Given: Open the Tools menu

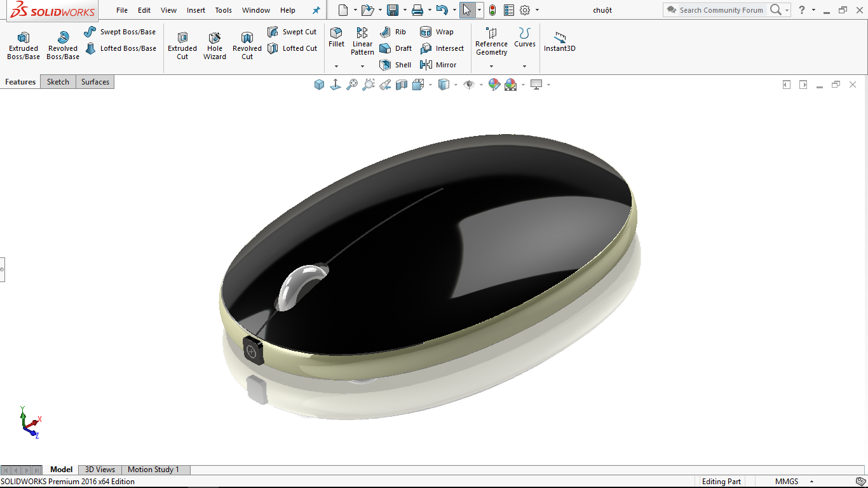Looking at the screenshot, I should [224, 10].
